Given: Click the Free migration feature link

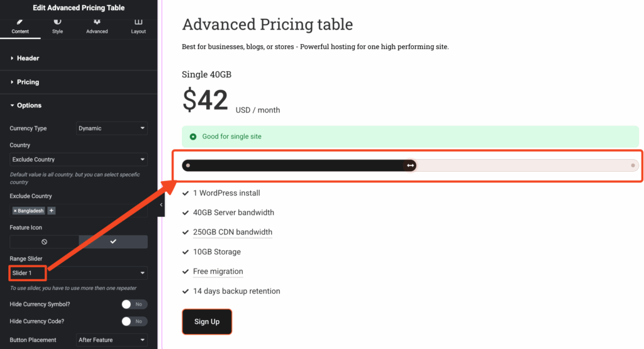Looking at the screenshot, I should coord(218,272).
